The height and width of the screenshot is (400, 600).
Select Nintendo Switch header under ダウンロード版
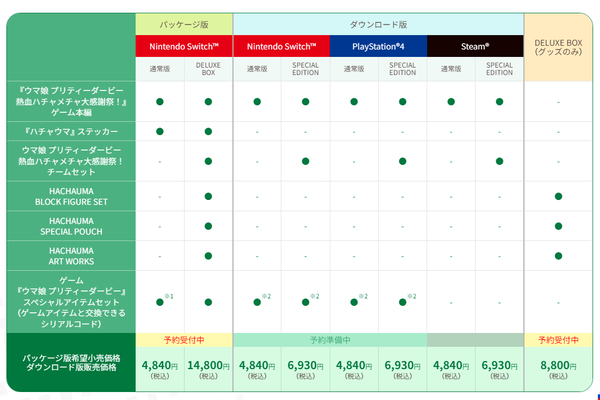click(281, 46)
